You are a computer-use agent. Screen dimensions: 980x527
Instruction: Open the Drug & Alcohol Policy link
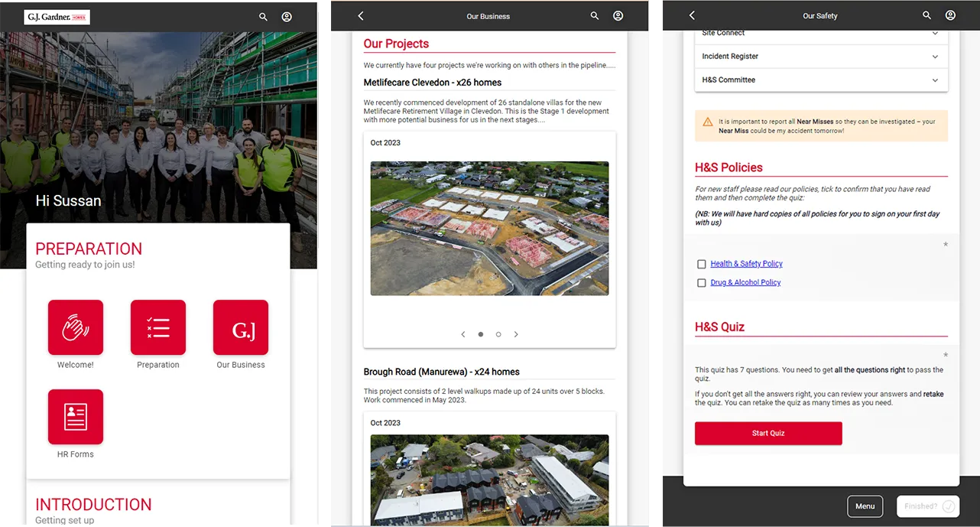tap(745, 283)
